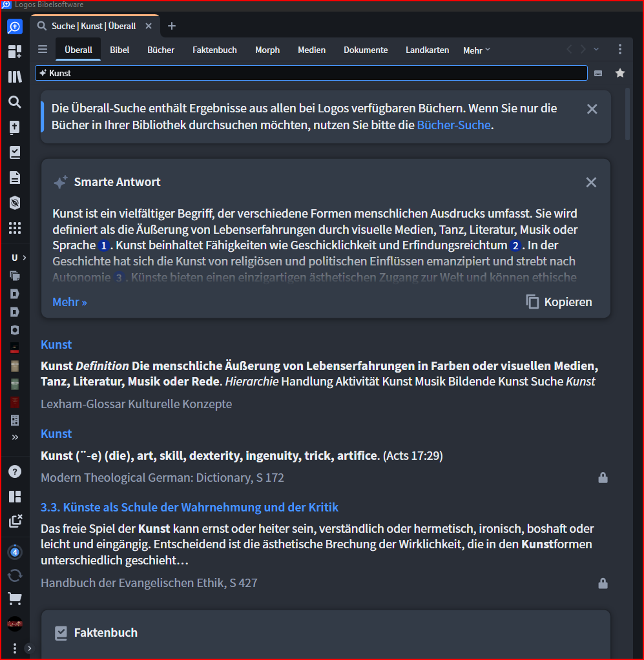644x660 pixels.
Task: Open the Documents page icon in the sidebar
Action: point(15,178)
